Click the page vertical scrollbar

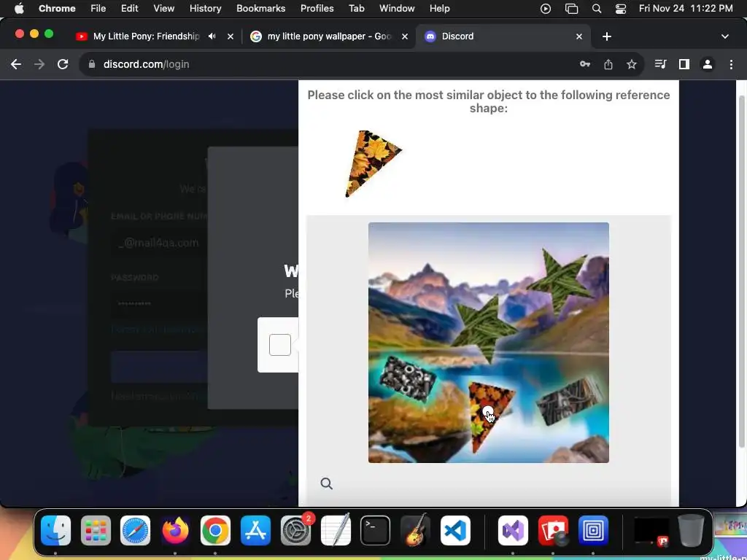pyautogui.click(x=742, y=271)
